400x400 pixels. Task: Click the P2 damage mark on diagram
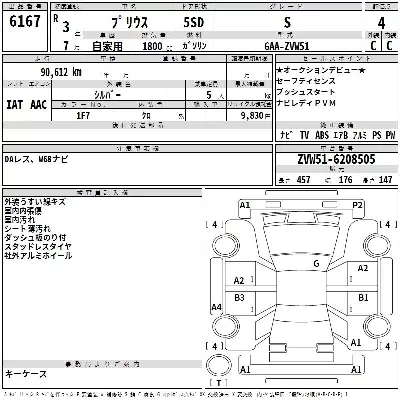(x=357, y=205)
